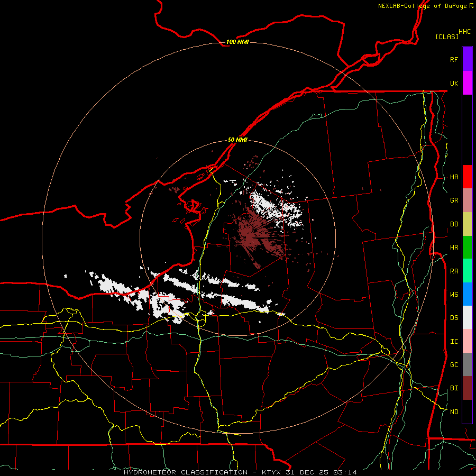Click the ND black legend swatch

click(x=467, y=411)
